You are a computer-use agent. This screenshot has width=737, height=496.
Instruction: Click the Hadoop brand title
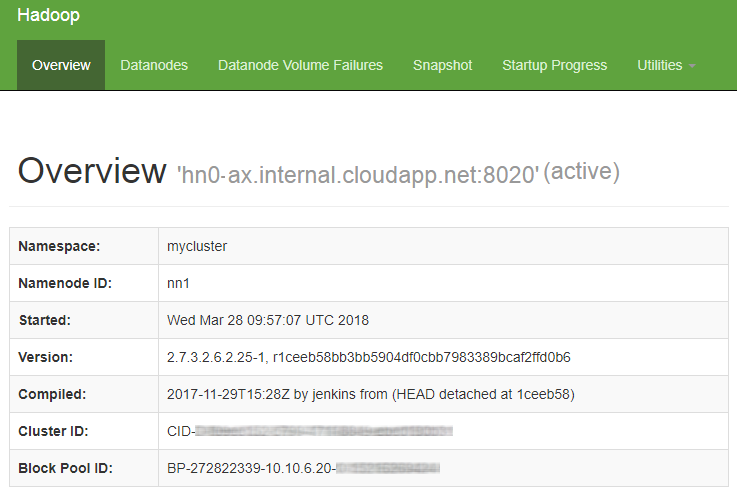tap(48, 16)
